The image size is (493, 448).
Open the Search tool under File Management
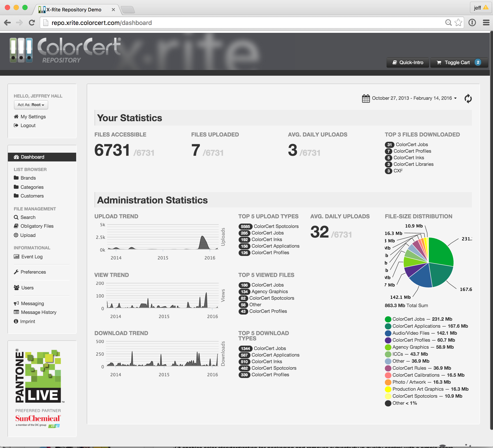16,217
